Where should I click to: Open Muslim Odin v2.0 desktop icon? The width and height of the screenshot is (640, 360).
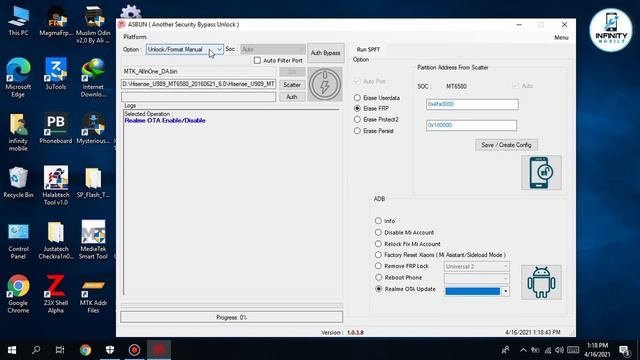pos(93,24)
